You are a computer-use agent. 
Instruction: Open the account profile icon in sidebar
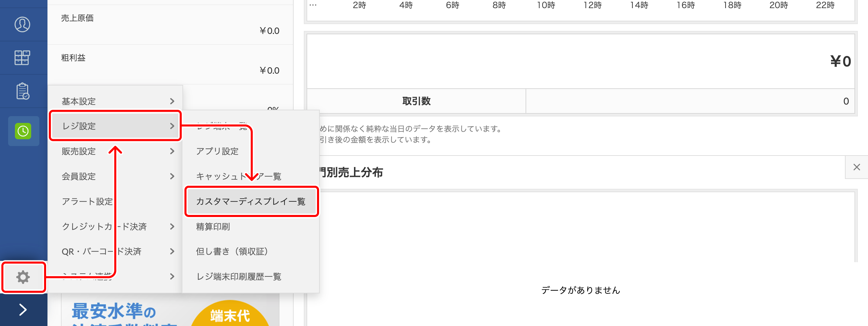pyautogui.click(x=23, y=24)
